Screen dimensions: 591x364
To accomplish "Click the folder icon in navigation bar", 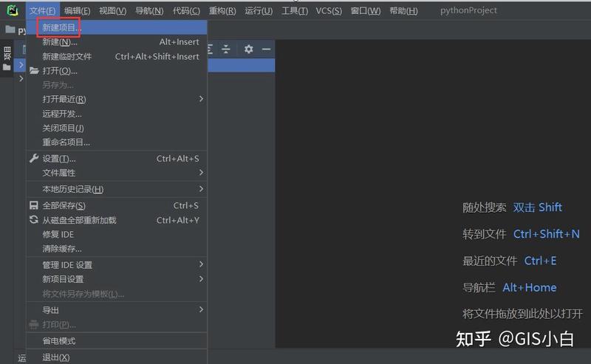I will pyautogui.click(x=10, y=30).
